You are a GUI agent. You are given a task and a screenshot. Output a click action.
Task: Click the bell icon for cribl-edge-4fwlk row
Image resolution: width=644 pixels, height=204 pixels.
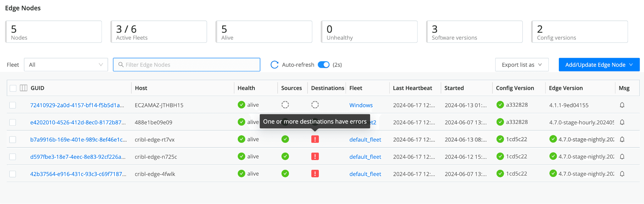click(622, 174)
